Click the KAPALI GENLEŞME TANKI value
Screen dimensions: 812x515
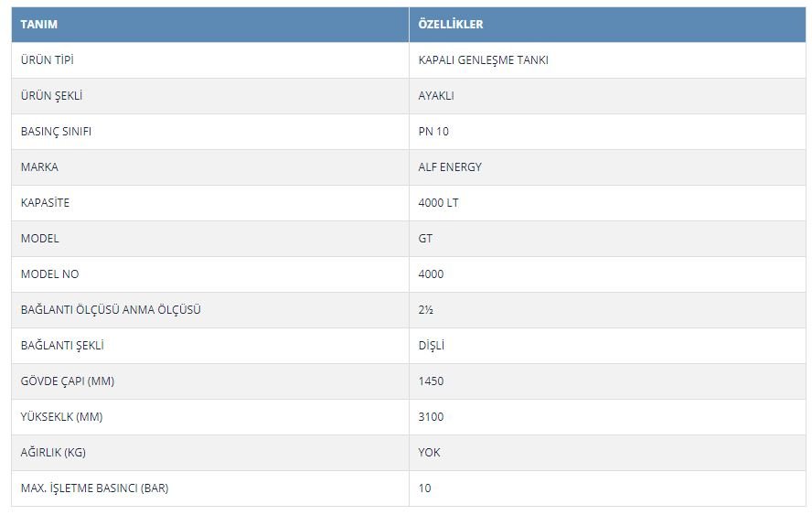pos(483,60)
